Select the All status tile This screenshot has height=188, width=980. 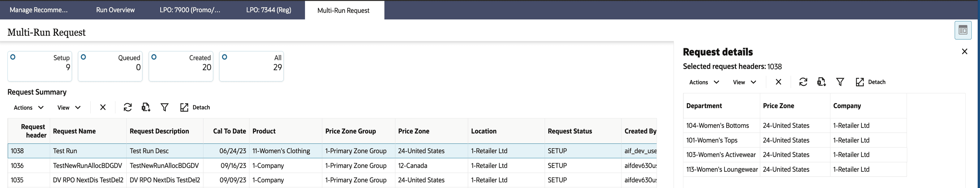pyautogui.click(x=251, y=66)
